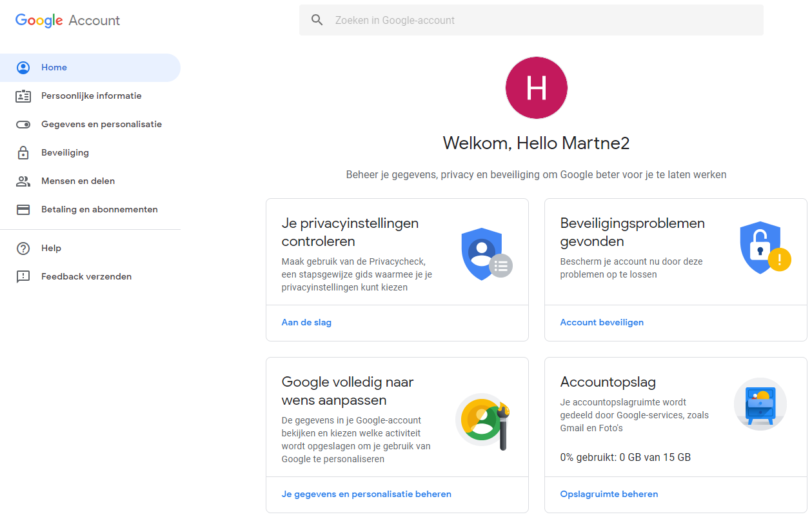The height and width of the screenshot is (519, 812).
Task: Click the profile avatar with letter H
Action: [x=536, y=88]
